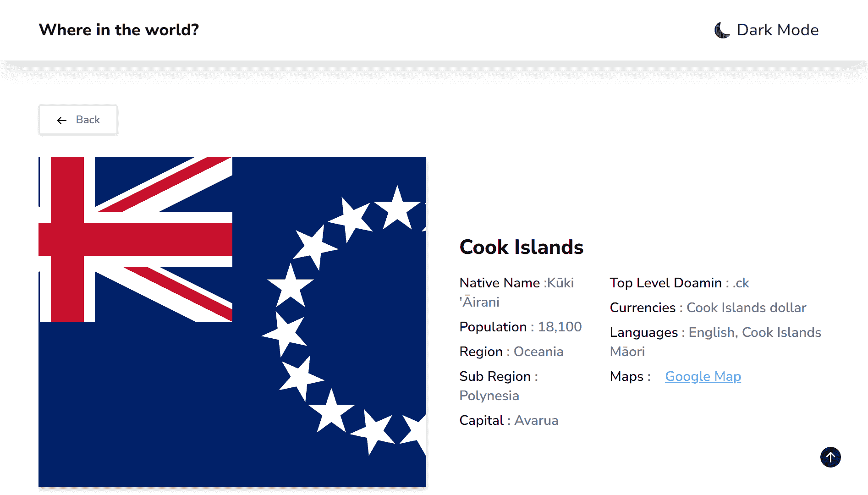Click the moon icon for dark mode
Viewport: 868px width, 495px height.
722,30
